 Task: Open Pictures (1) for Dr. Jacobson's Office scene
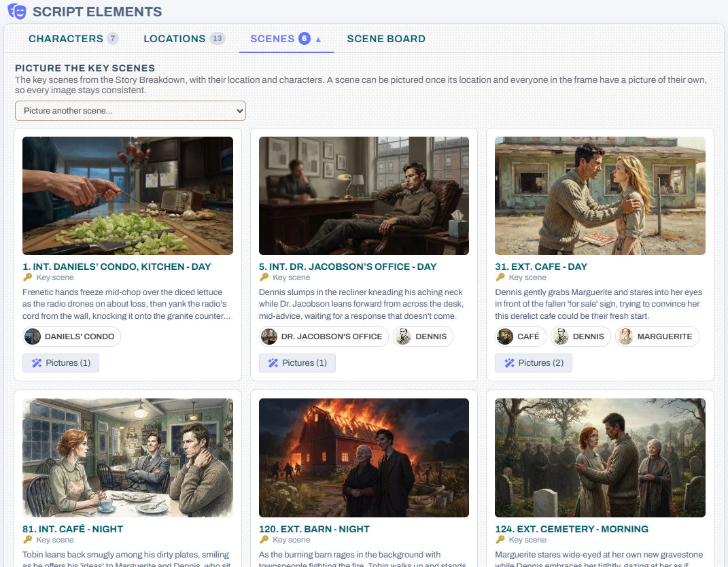click(297, 362)
